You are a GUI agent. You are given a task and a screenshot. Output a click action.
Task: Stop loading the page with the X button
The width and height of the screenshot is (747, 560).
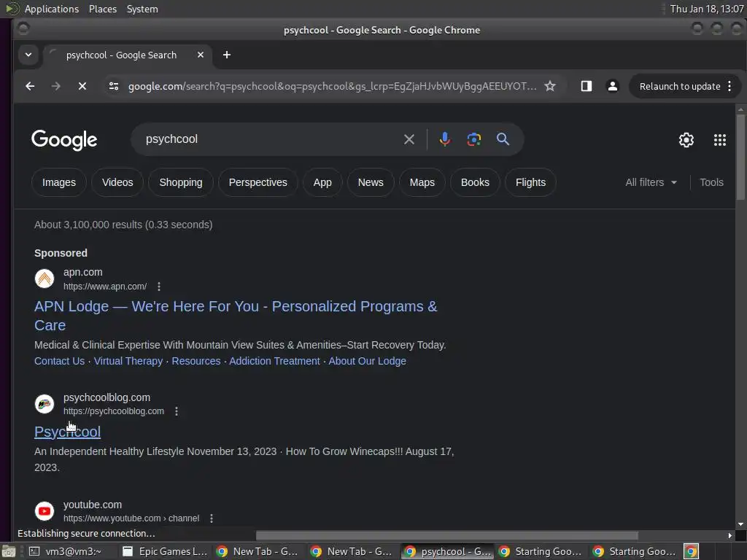pyautogui.click(x=82, y=86)
